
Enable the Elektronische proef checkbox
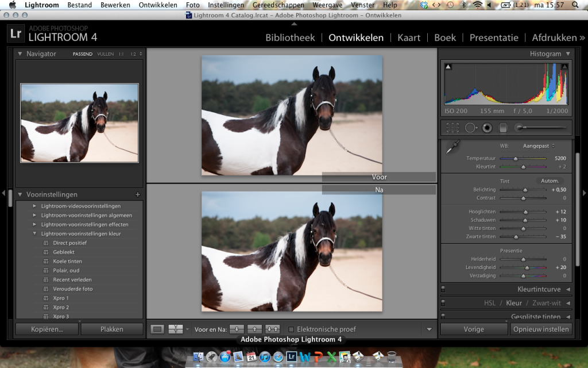(x=291, y=329)
